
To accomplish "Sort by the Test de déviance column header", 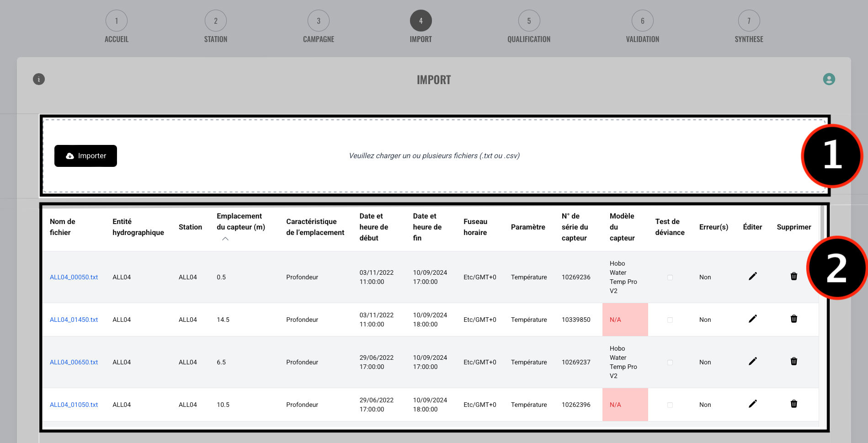I will click(670, 227).
